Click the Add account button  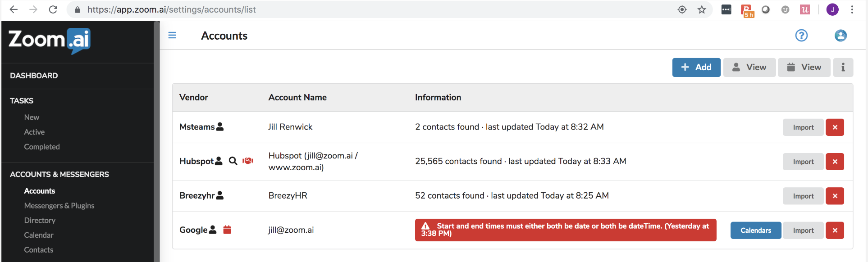click(696, 68)
